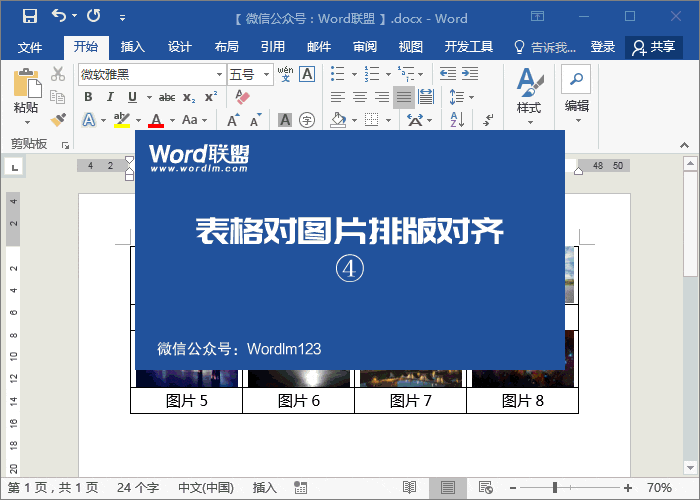Open the 视图 tab
This screenshot has width=700, height=500.
point(411,47)
